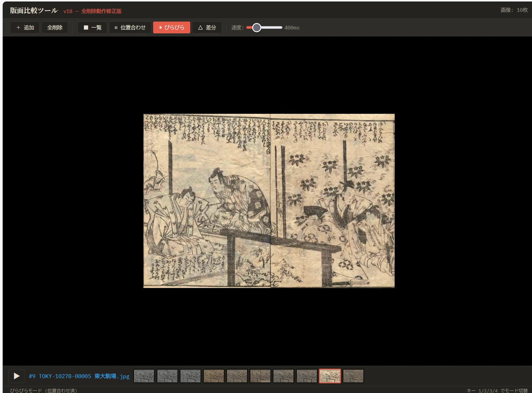Click the 追加 add images button
This screenshot has width=532, height=393.
click(25, 28)
